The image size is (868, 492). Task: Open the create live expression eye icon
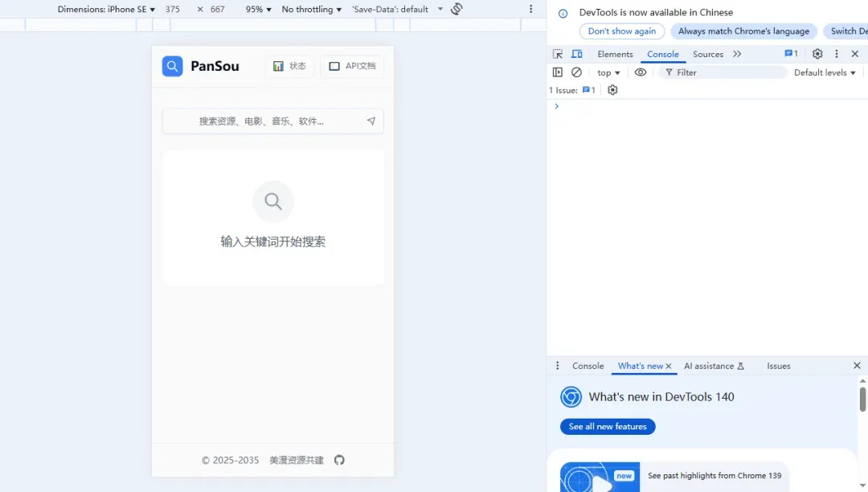click(641, 72)
